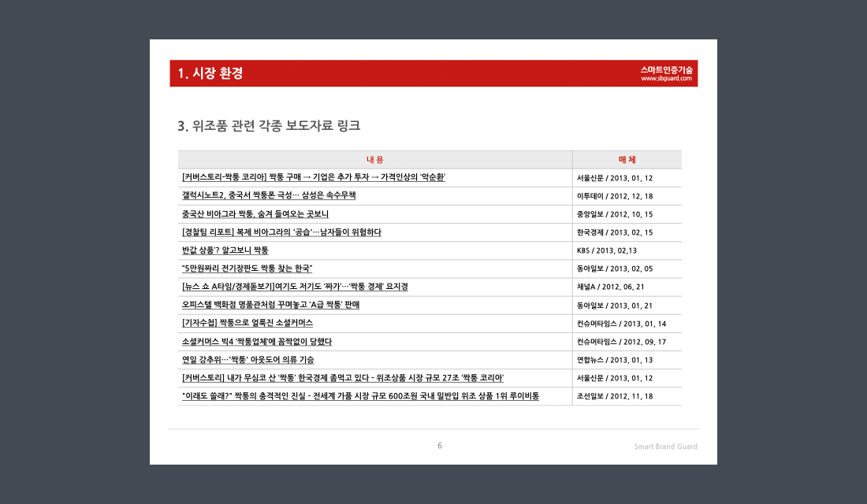Viewport: 867px width, 504px height.
Task: Click the 'www.sbguard.com' URL in header
Action: (x=666, y=79)
